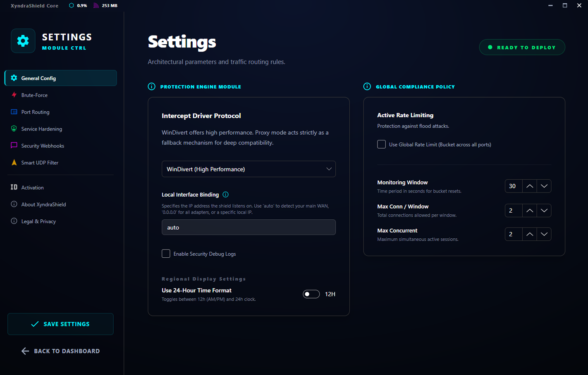This screenshot has height=375, width=588.
Task: Go to Port Routing settings
Action: (61, 112)
